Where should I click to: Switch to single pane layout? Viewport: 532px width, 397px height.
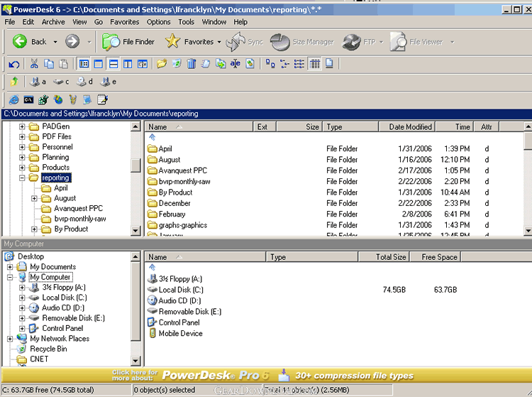pyautogui.click(x=99, y=64)
